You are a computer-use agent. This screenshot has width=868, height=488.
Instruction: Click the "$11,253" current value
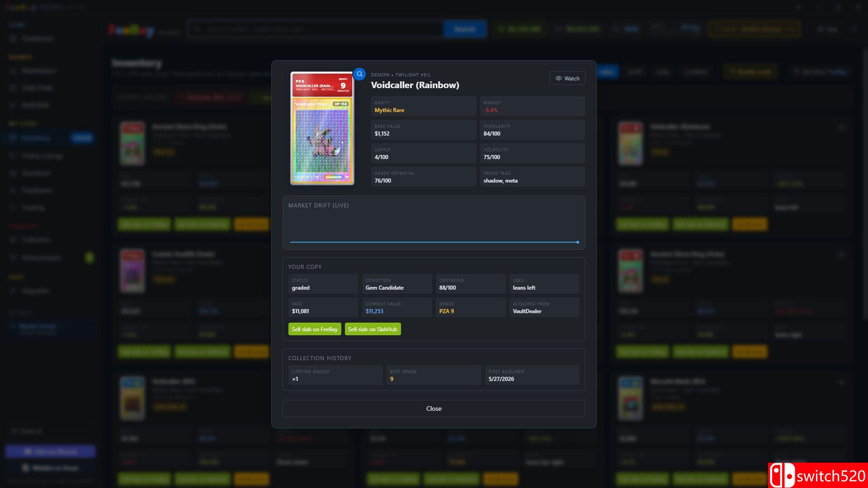(x=374, y=311)
